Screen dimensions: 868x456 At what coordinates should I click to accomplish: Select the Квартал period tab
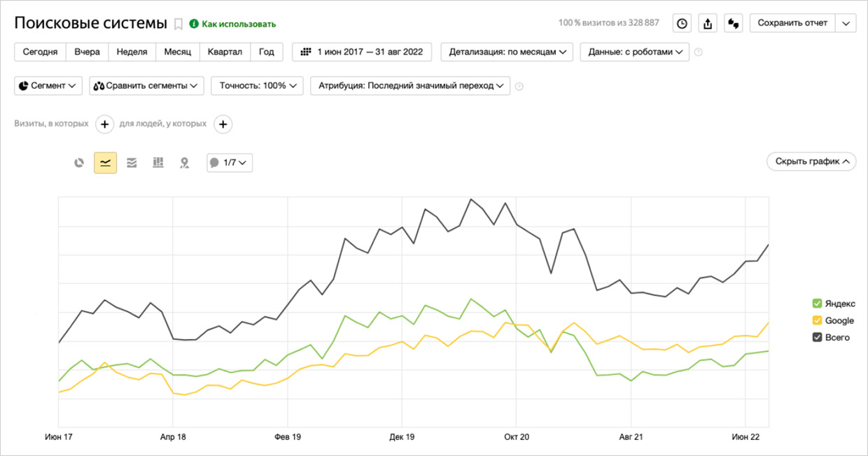(225, 52)
